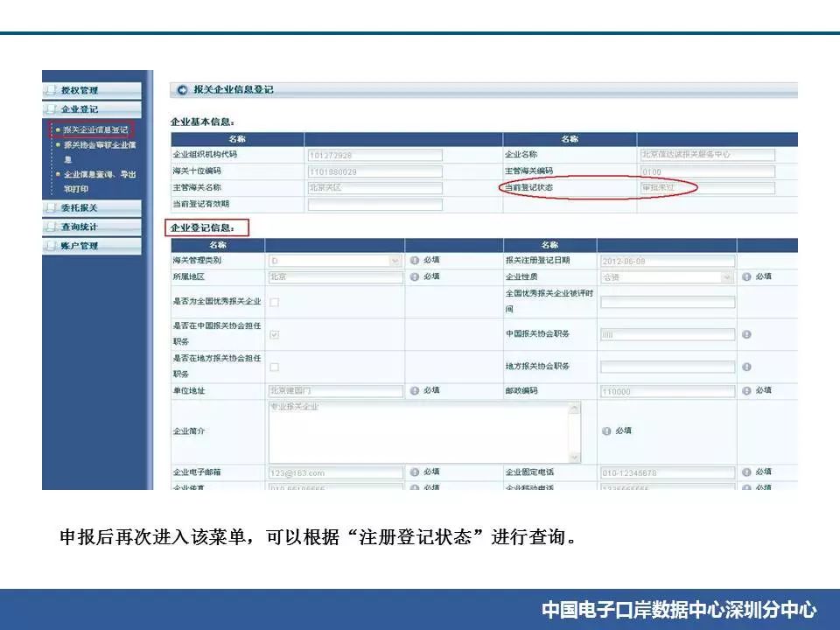
Task: Open the 账户管理 sidebar menu
Action: coord(91,246)
